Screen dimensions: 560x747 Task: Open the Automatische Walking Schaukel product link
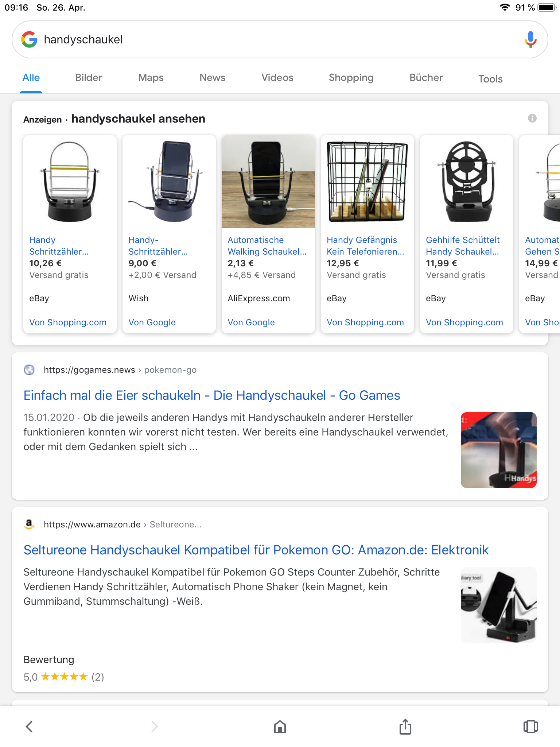click(267, 246)
